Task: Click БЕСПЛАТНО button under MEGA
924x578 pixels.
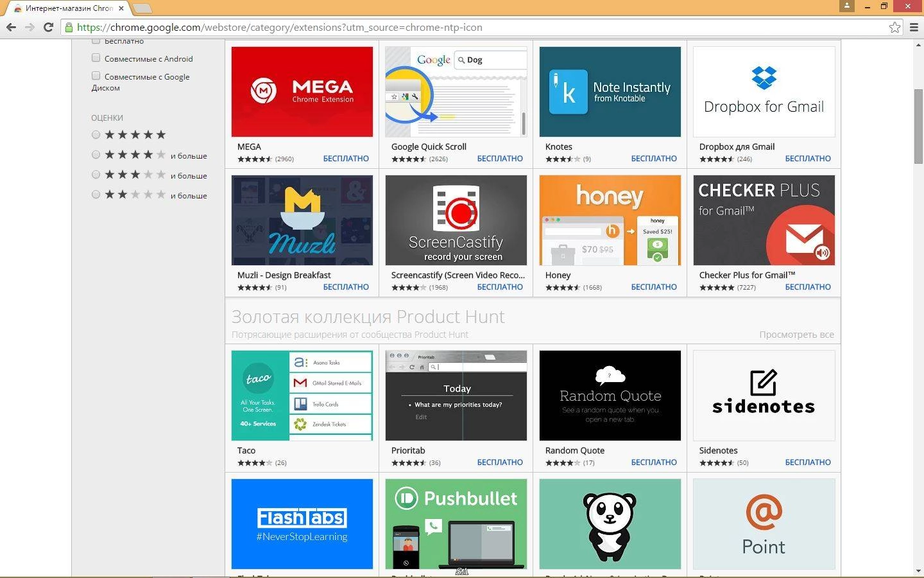Action: pyautogui.click(x=346, y=159)
